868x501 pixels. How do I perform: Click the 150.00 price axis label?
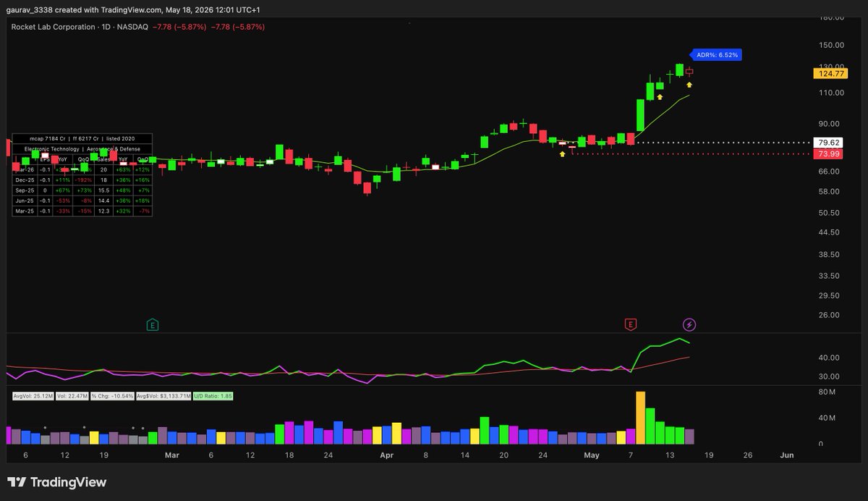[831, 45]
